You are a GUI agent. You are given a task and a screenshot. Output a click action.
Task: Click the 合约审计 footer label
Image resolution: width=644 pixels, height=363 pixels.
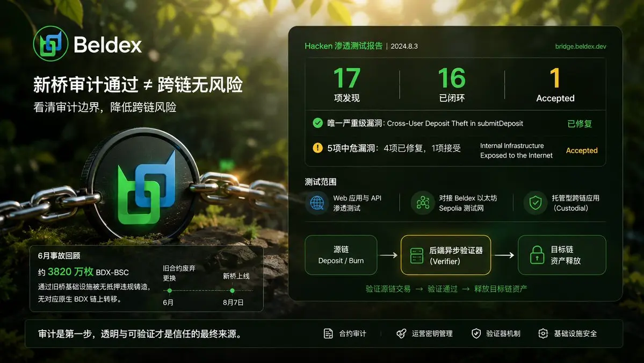click(352, 334)
